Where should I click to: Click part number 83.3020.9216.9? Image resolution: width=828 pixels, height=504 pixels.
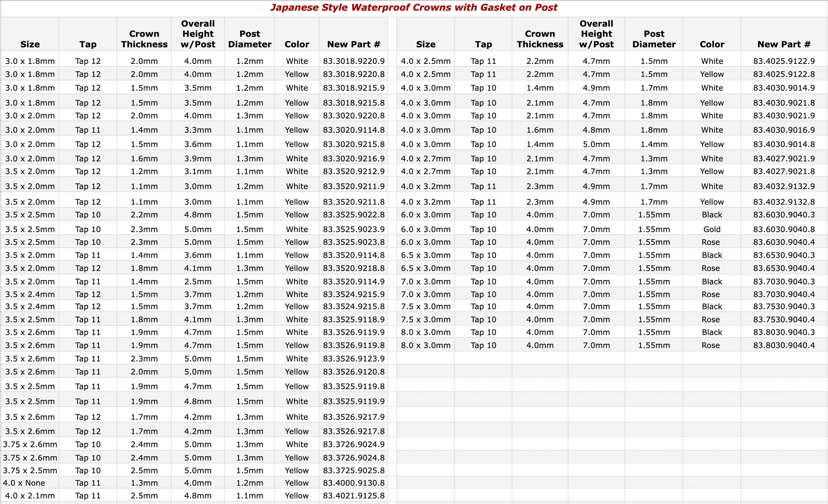354,158
